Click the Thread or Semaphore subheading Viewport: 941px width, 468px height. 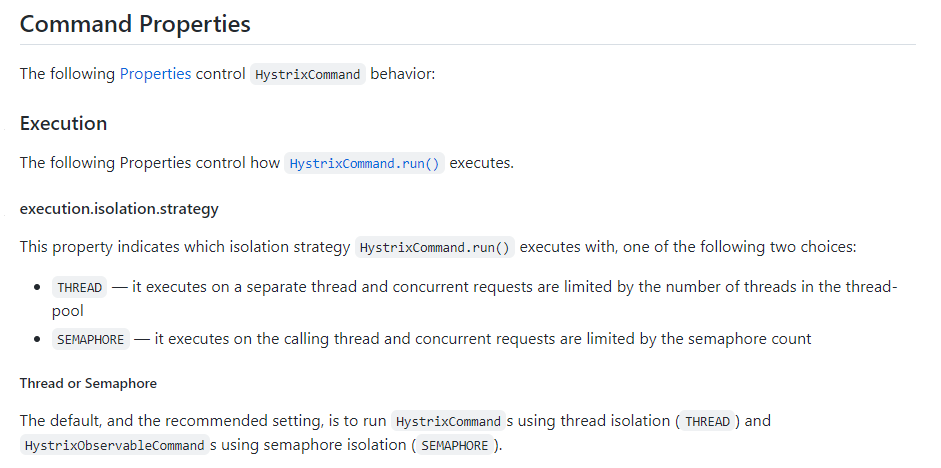pyautogui.click(x=88, y=383)
